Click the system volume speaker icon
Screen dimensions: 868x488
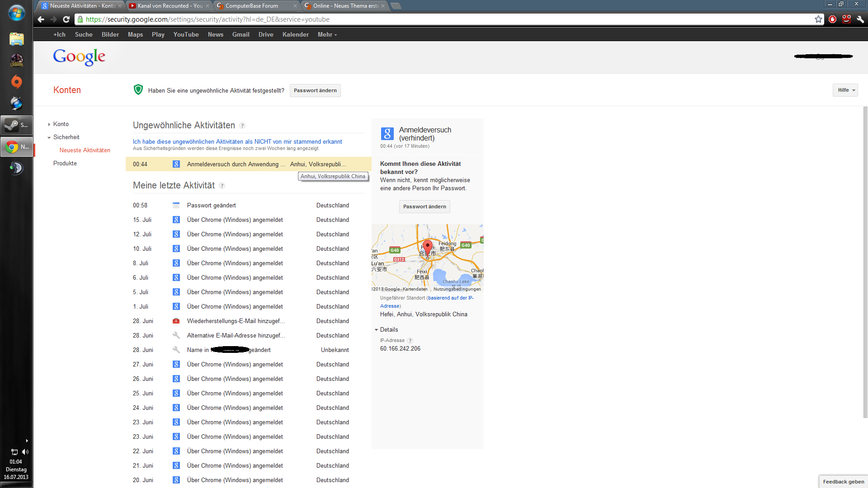pyautogui.click(x=25, y=452)
